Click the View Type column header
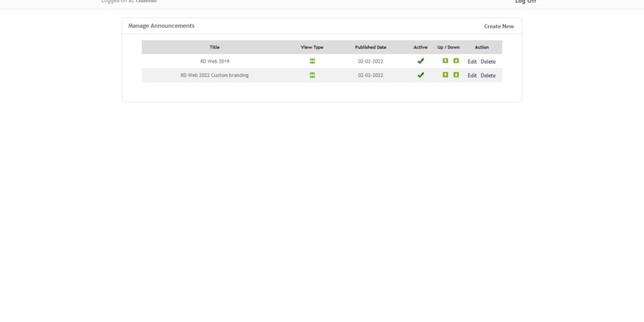644x322 pixels. pyautogui.click(x=312, y=47)
